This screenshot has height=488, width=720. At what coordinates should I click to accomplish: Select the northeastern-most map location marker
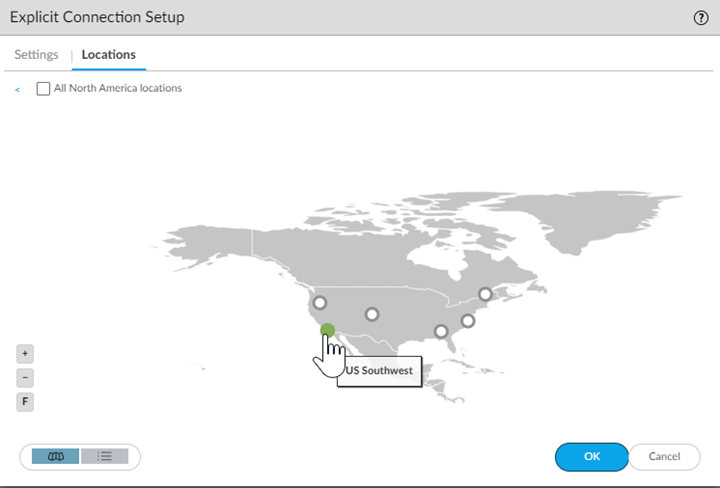click(x=485, y=294)
